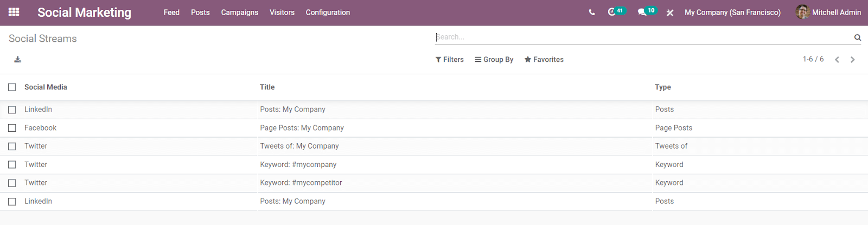Click the export download icon
Image resolution: width=868 pixels, height=225 pixels.
(18, 60)
